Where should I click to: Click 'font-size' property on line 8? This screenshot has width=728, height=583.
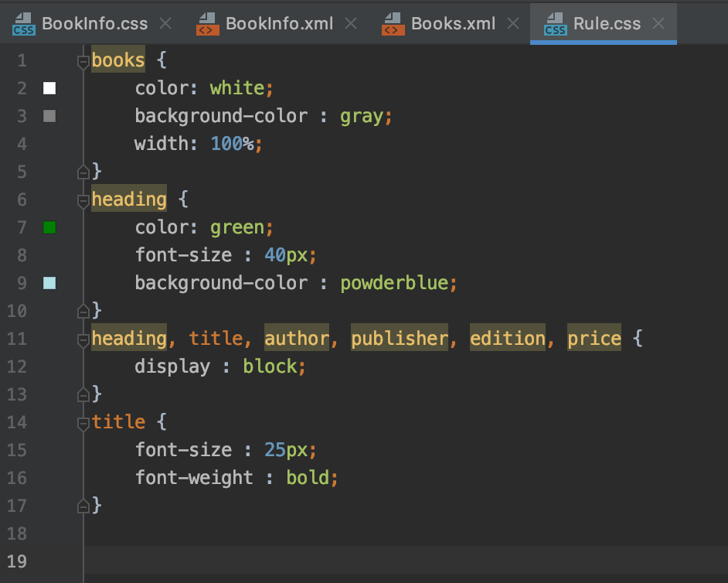point(183,255)
